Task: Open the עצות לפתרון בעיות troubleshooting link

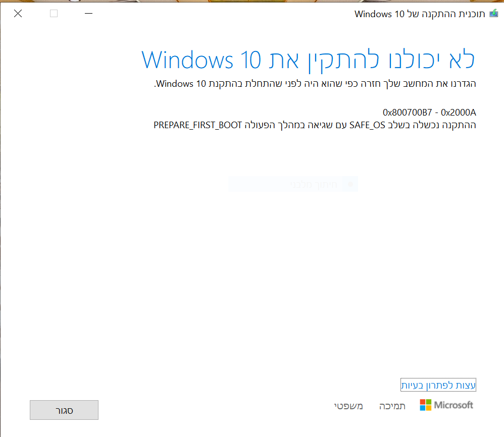Action: click(438, 385)
